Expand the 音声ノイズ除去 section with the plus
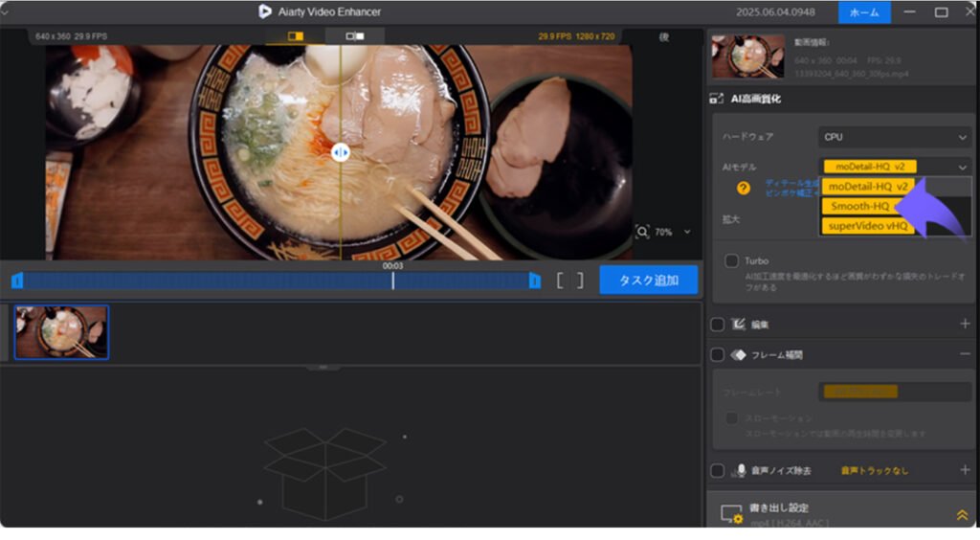The height and width of the screenshot is (540, 980). pos(965,470)
